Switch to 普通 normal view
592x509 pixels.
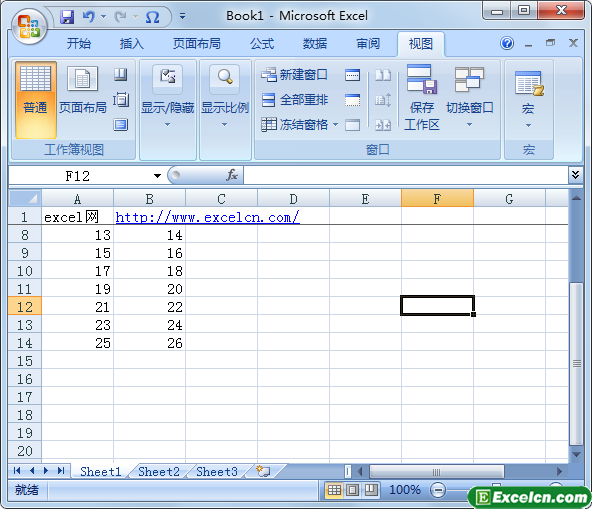click(35, 100)
